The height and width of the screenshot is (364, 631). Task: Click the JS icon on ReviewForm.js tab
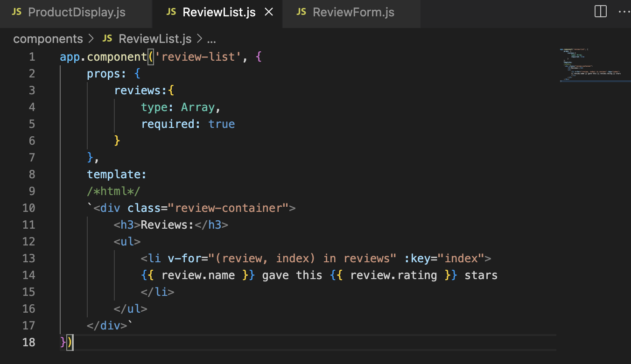(x=301, y=12)
